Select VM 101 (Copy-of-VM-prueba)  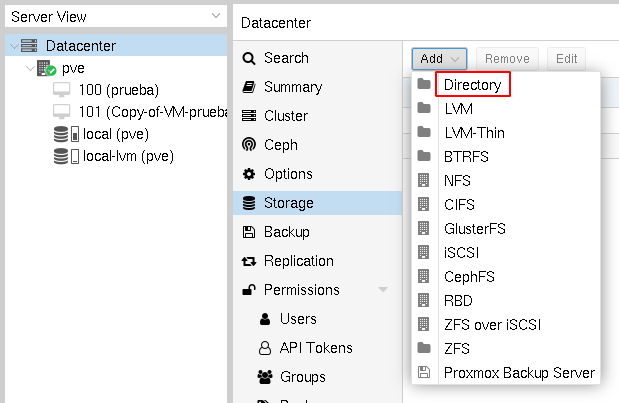tap(116, 112)
